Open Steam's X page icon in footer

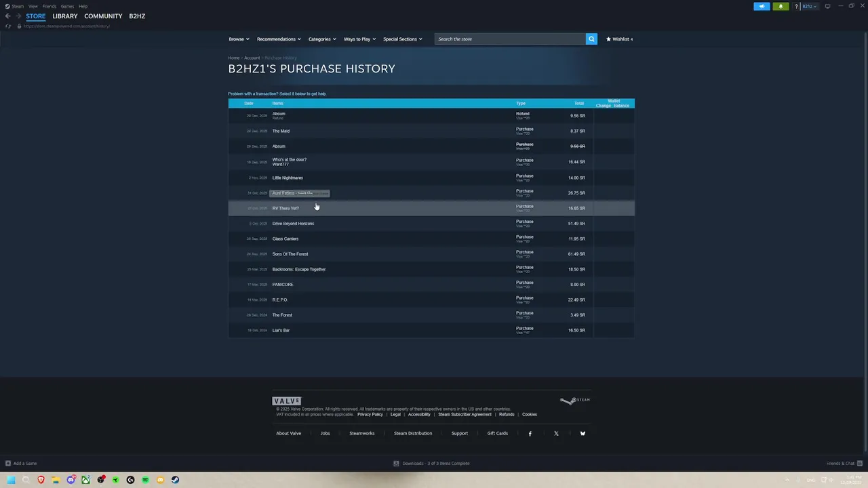coord(556,433)
